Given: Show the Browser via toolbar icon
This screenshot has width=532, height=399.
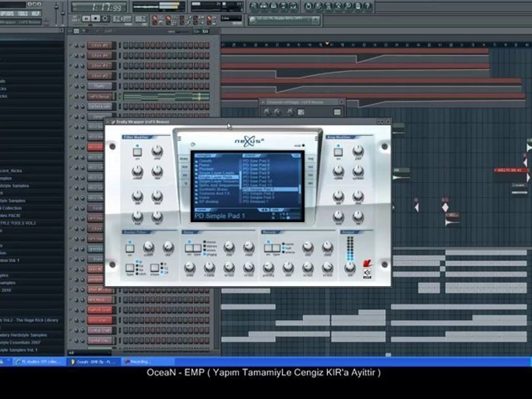Looking at the screenshot, I should point(283,6).
